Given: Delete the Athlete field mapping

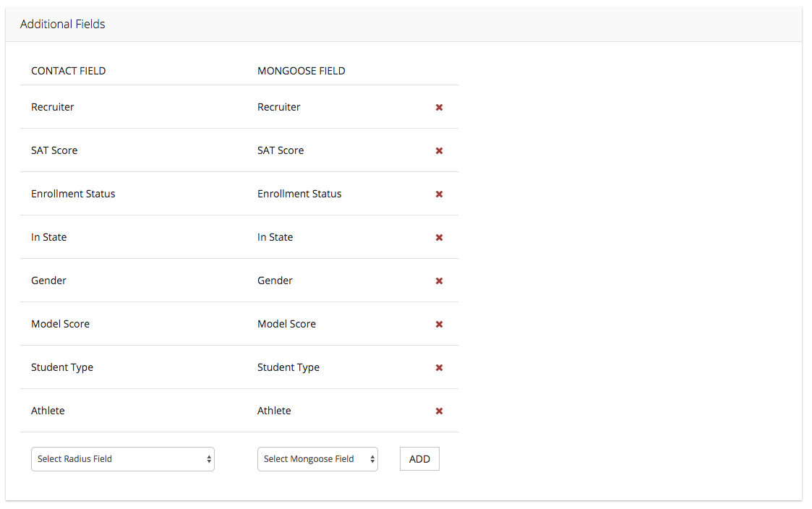Looking at the screenshot, I should pos(439,411).
